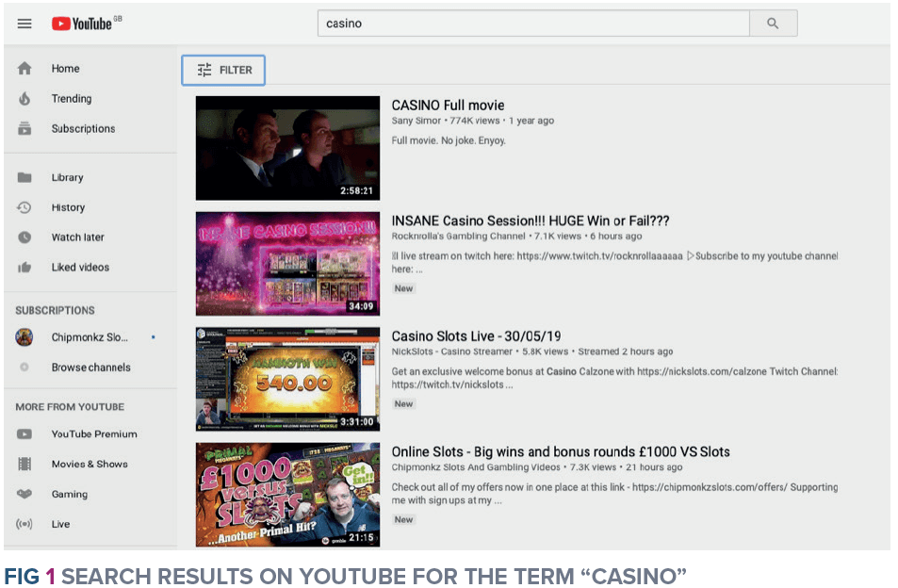Click the 3:31:00 duration label
898x588 pixels.
click(x=357, y=422)
